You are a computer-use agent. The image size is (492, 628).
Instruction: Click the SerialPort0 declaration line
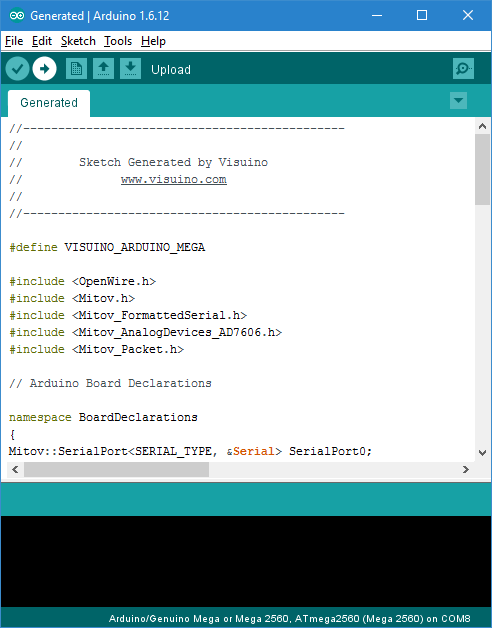pos(190,451)
